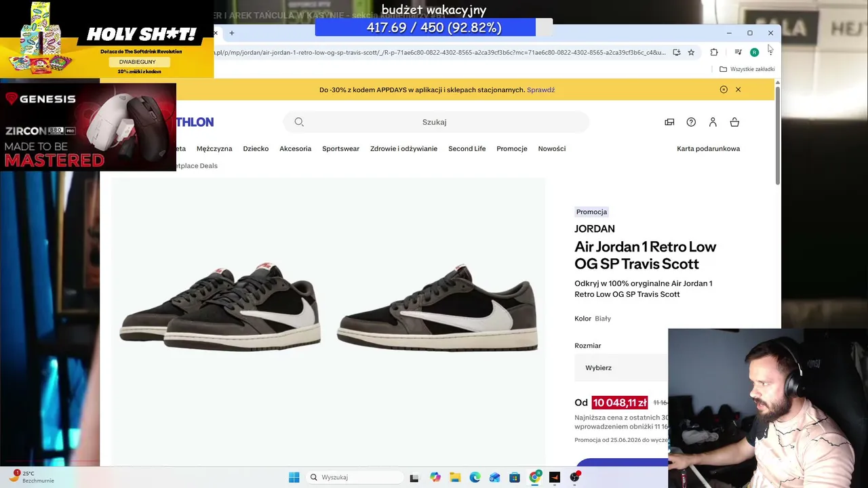Open the Karta podarunkowa link
Screen dimensions: 868x488
coord(708,148)
